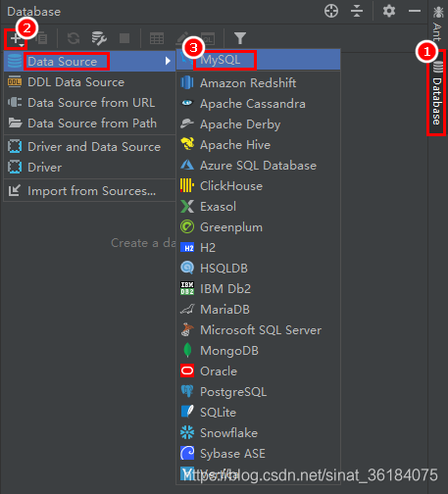The image size is (448, 494).
Task: Open the Ant side tool window
Action: click(437, 23)
